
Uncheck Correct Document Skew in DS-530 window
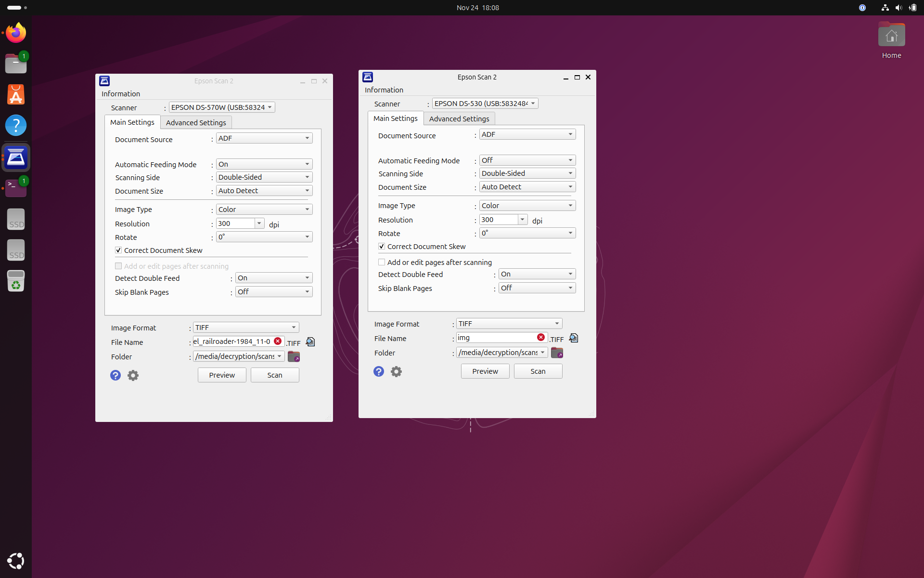[382, 246]
